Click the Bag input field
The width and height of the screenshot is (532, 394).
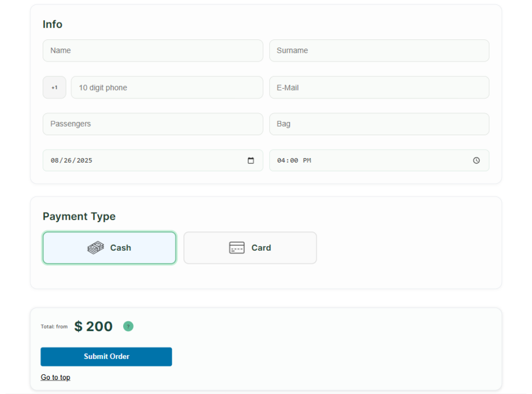(x=379, y=124)
